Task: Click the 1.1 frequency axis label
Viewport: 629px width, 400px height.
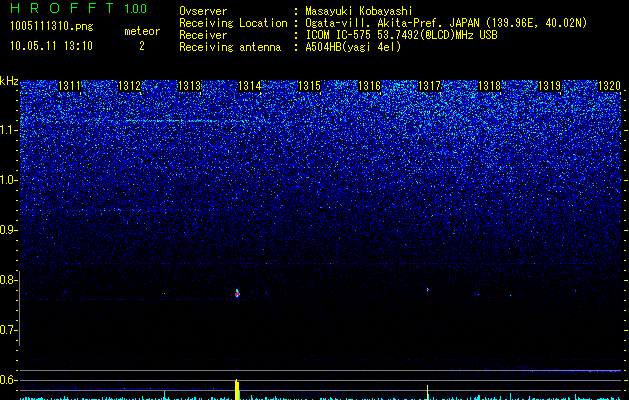Action: (9, 130)
